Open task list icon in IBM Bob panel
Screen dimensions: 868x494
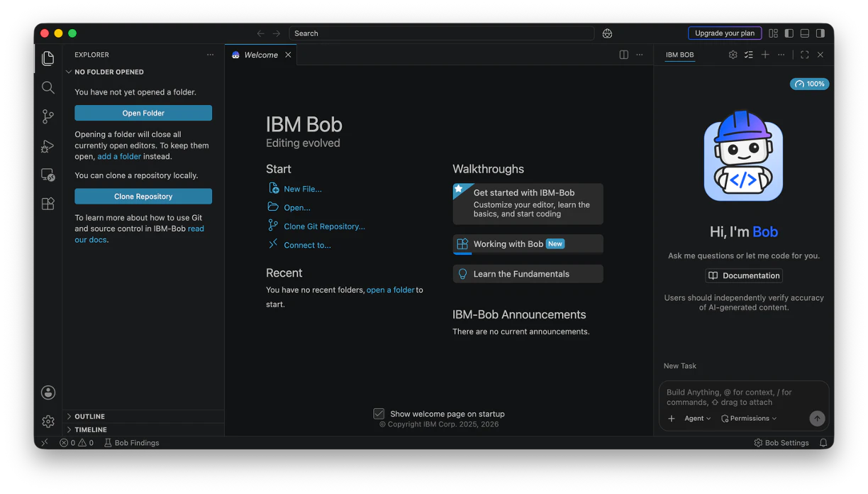[749, 55]
